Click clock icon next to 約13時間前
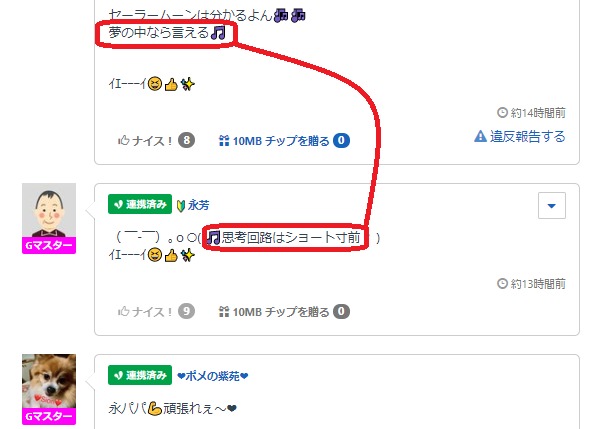This screenshot has height=429, width=597. click(502, 284)
